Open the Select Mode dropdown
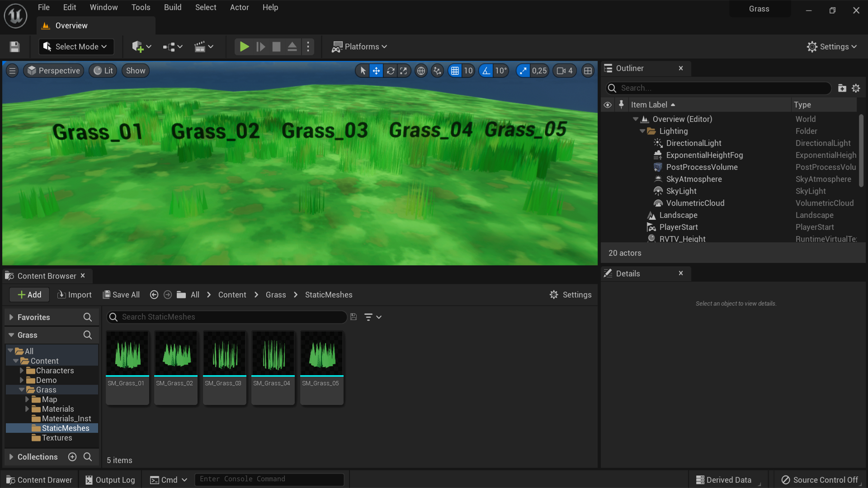This screenshot has height=488, width=868. point(76,47)
